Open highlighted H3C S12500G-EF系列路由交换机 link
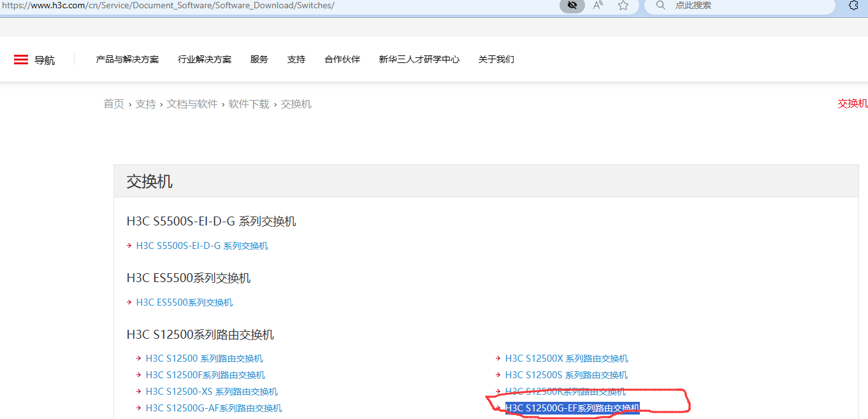 pos(572,408)
